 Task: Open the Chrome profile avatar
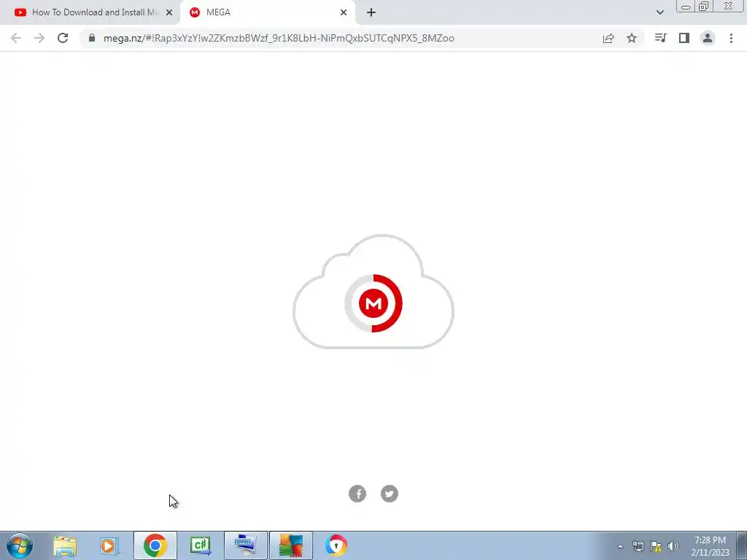[x=708, y=38]
